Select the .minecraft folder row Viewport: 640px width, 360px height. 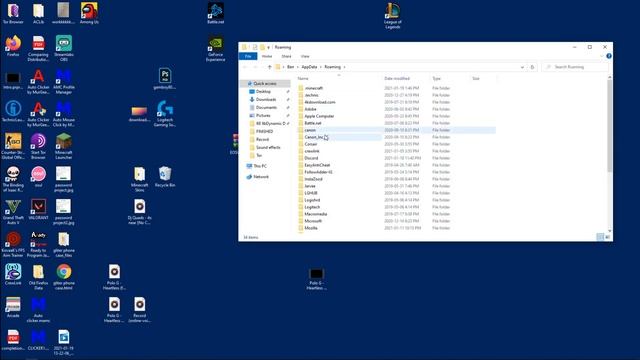pos(396,88)
